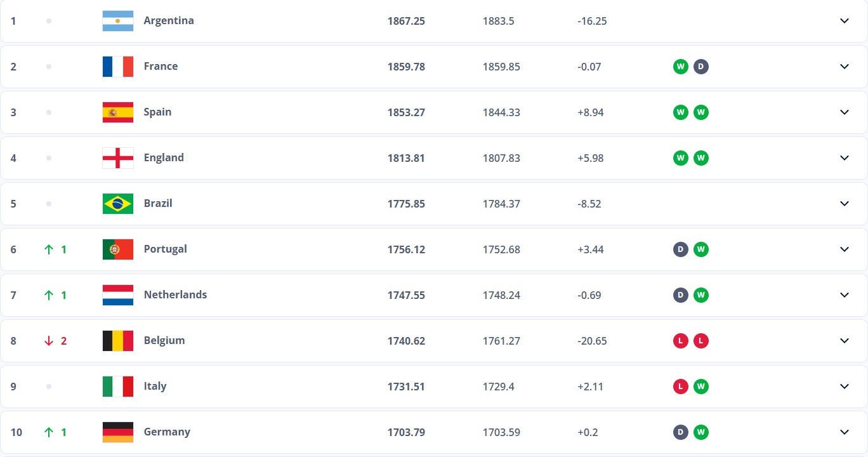Open the Netherlands team link

pyautogui.click(x=175, y=295)
